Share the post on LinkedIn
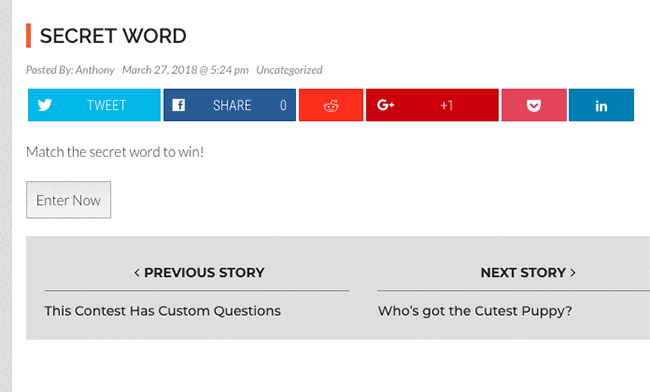The width and height of the screenshot is (650, 392). [601, 105]
